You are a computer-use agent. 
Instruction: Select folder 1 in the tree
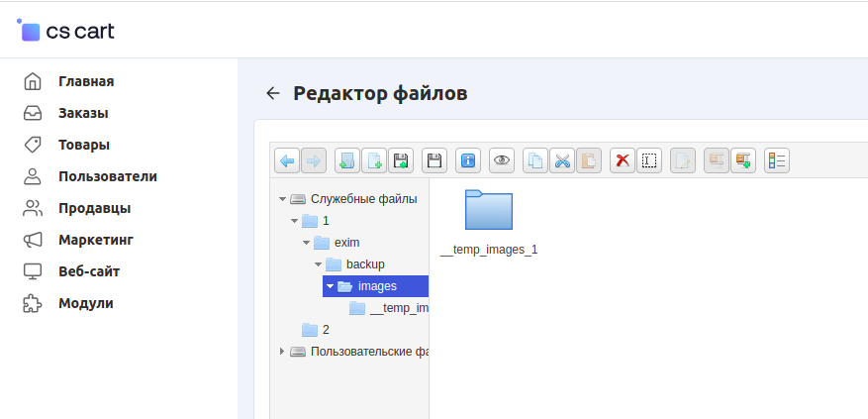coord(326,221)
